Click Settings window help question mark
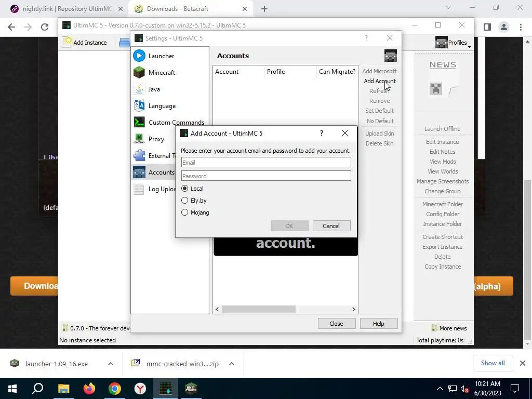Image resolution: width=532 pixels, height=399 pixels. pyautogui.click(x=366, y=38)
